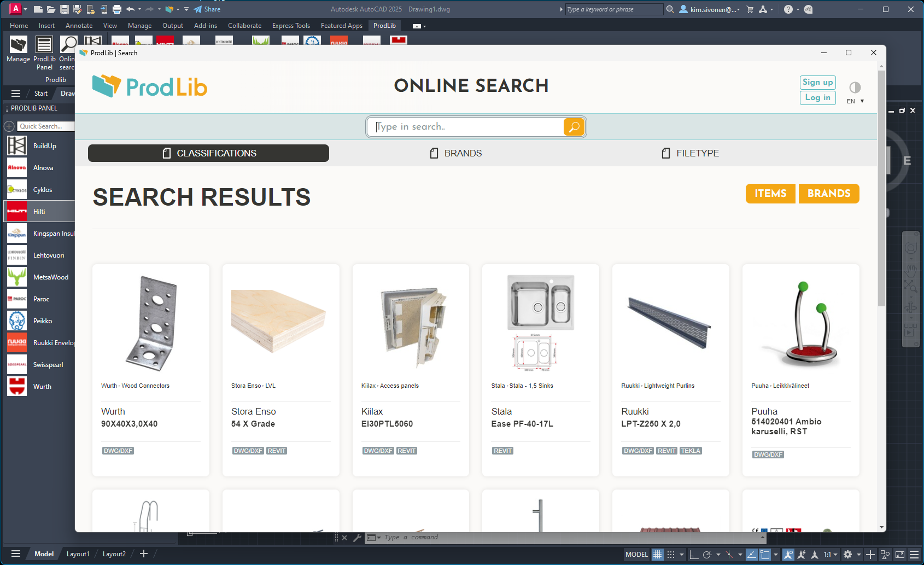This screenshot has height=565, width=924.
Task: Click the Puuha Ambio karuselli thumbnail
Action: [x=801, y=324]
